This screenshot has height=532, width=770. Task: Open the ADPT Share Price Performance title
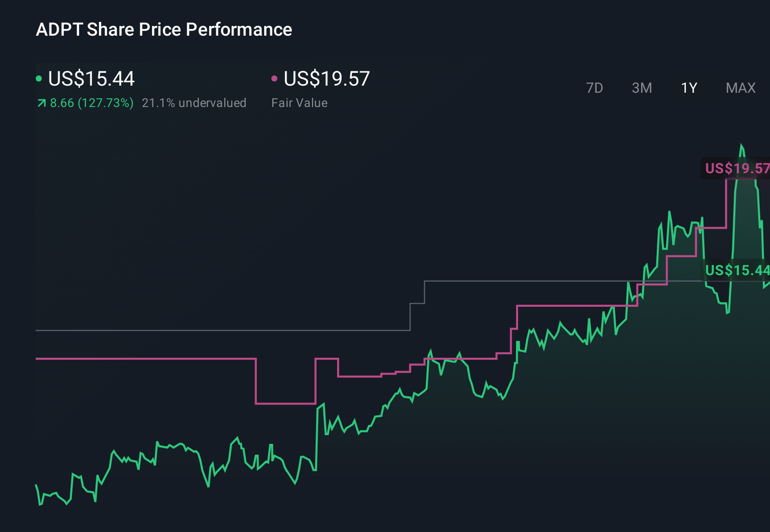164,29
